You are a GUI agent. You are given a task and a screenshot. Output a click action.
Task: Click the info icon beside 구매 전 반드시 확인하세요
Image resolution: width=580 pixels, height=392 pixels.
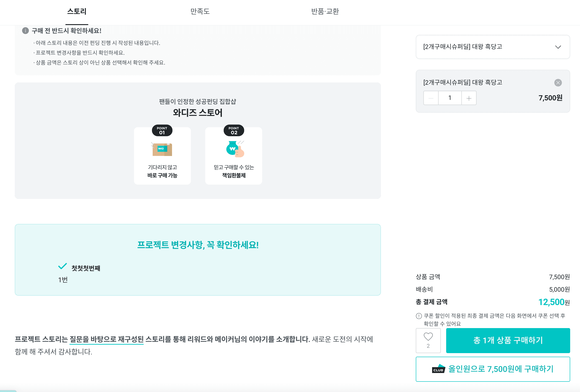[25, 31]
